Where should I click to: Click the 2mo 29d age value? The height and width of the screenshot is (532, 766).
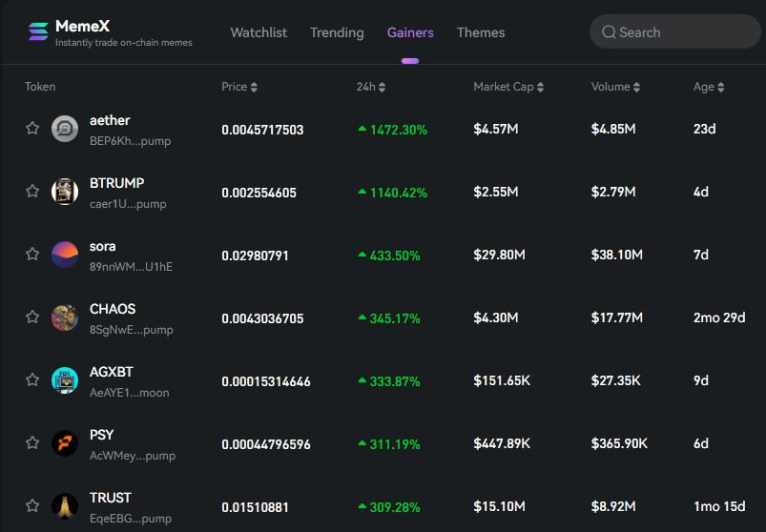coord(719,317)
